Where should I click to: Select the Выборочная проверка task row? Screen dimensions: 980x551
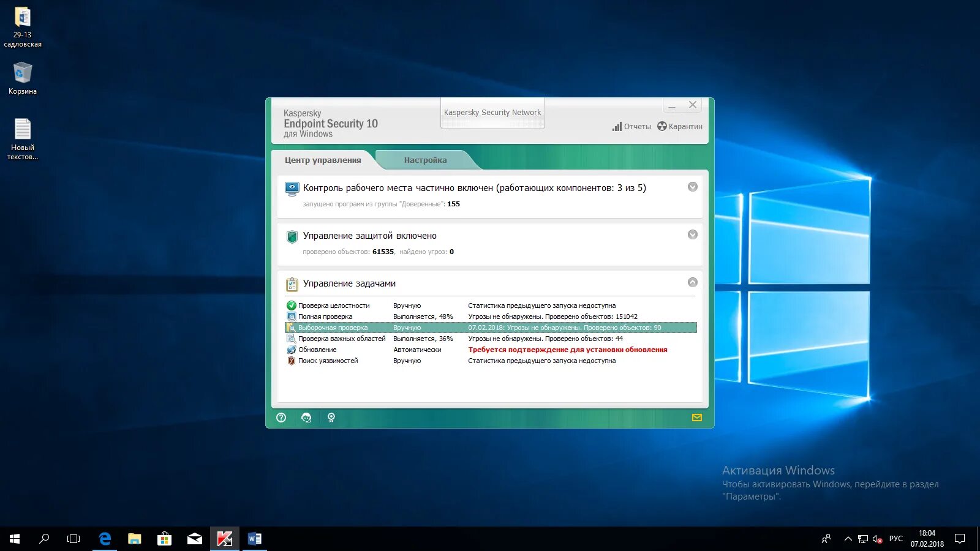(491, 328)
